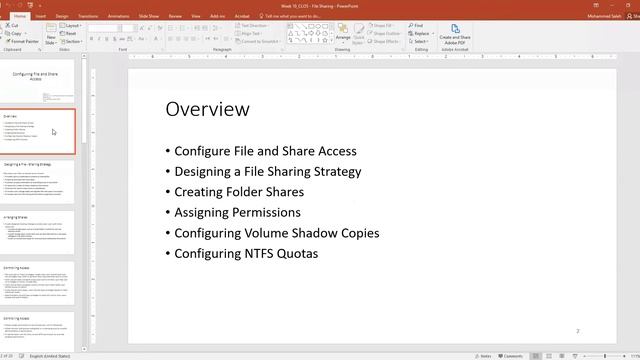Click Find in Editing group
This screenshot has height=360, width=640.
[x=416, y=25]
